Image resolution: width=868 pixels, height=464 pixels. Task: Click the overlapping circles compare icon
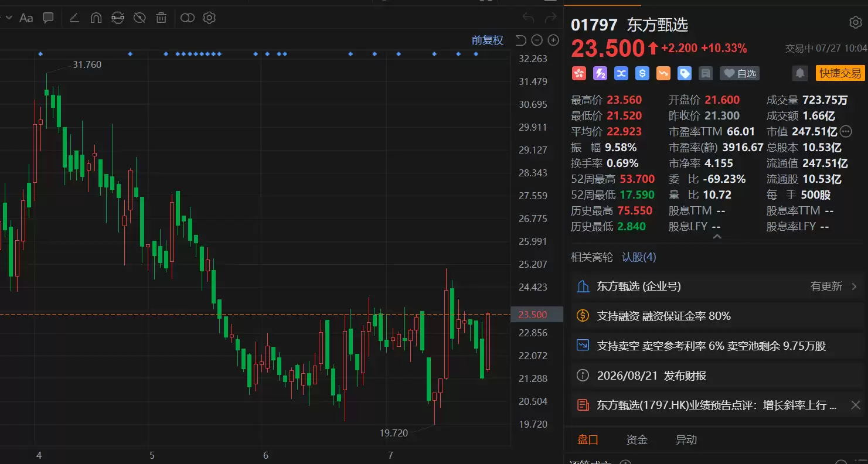pos(188,18)
